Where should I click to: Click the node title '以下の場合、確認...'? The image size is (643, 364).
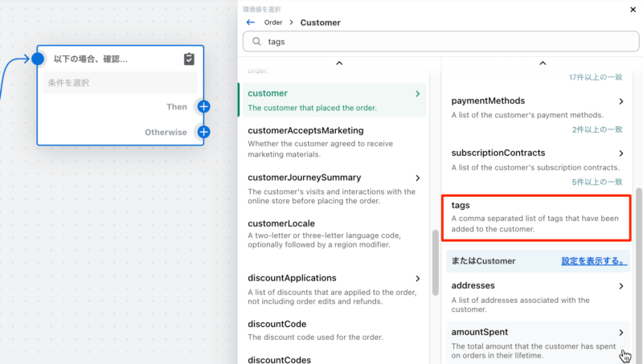point(91,59)
